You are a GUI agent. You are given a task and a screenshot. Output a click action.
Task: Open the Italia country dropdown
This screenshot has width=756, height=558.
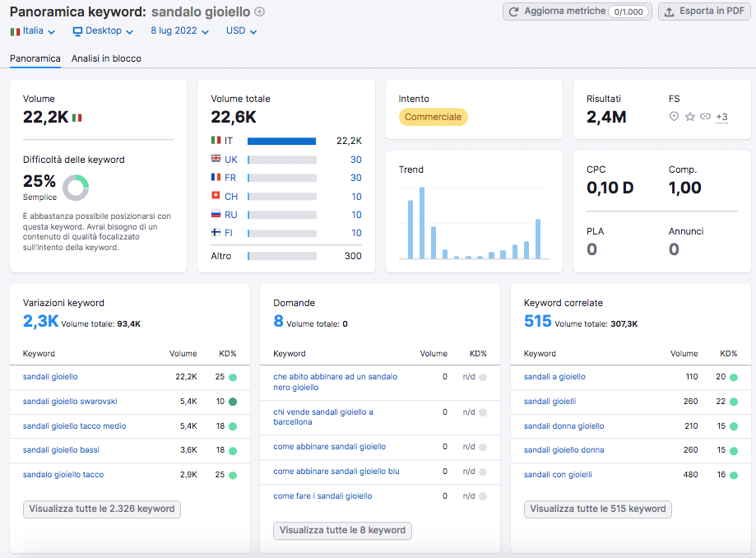33,31
